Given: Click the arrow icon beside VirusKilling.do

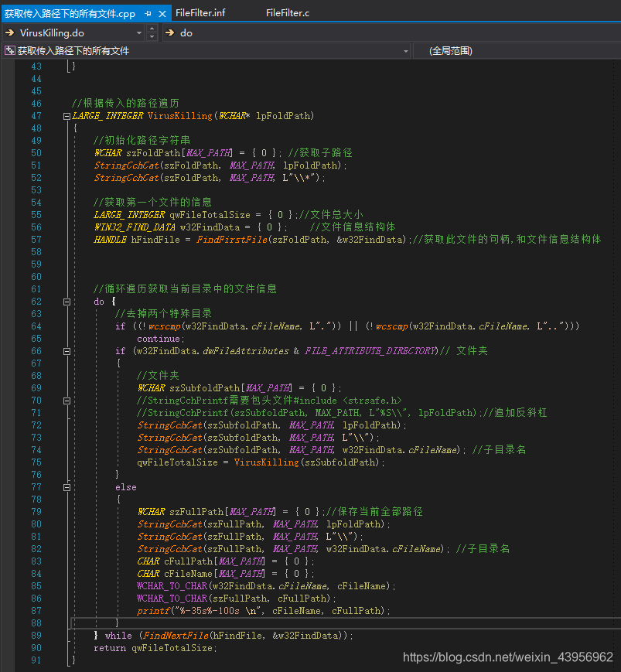Looking at the screenshot, I should coord(9,33).
